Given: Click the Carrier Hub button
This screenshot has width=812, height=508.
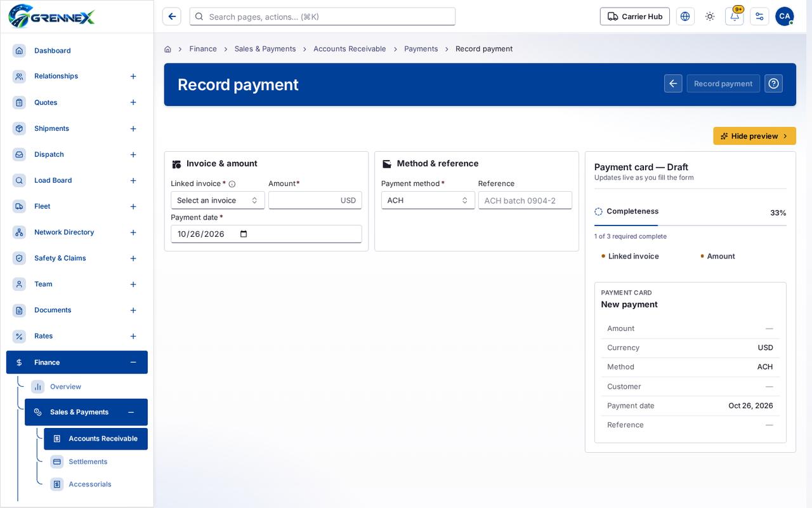Looking at the screenshot, I should 635,17.
